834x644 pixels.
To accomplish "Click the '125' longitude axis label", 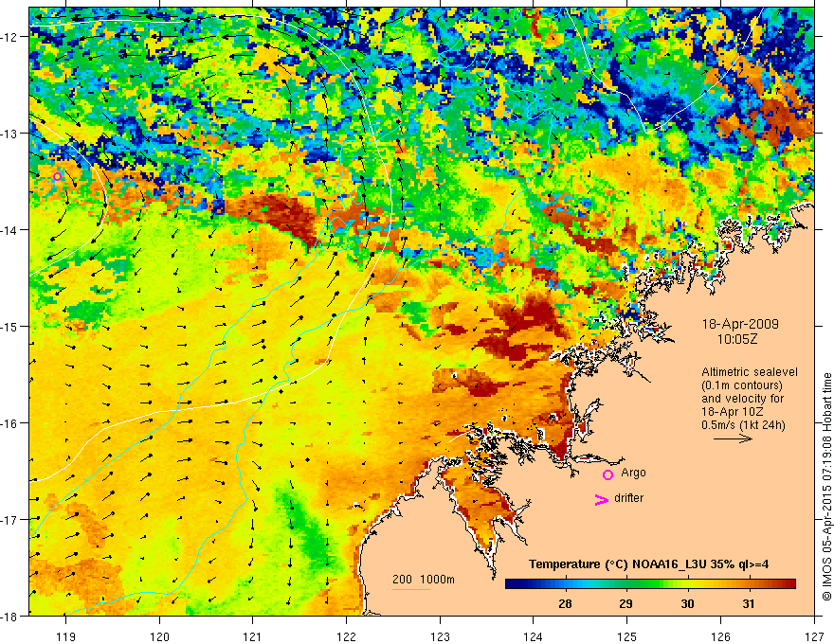I will coord(627,636).
